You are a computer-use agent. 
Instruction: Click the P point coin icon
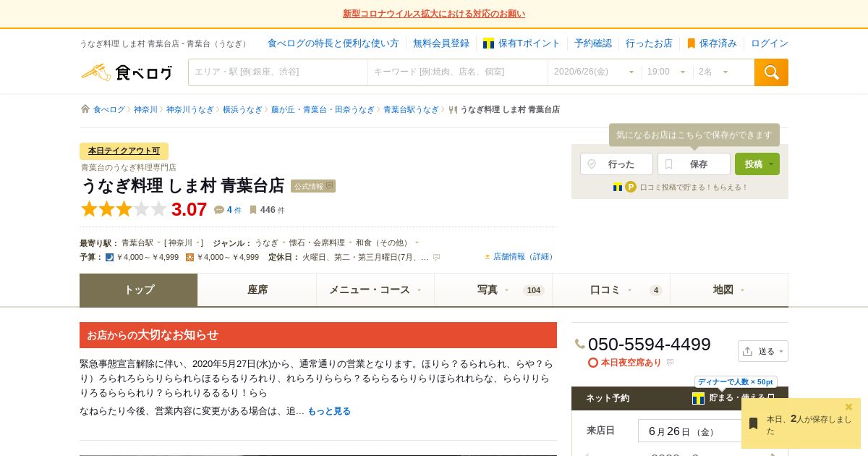(631, 187)
